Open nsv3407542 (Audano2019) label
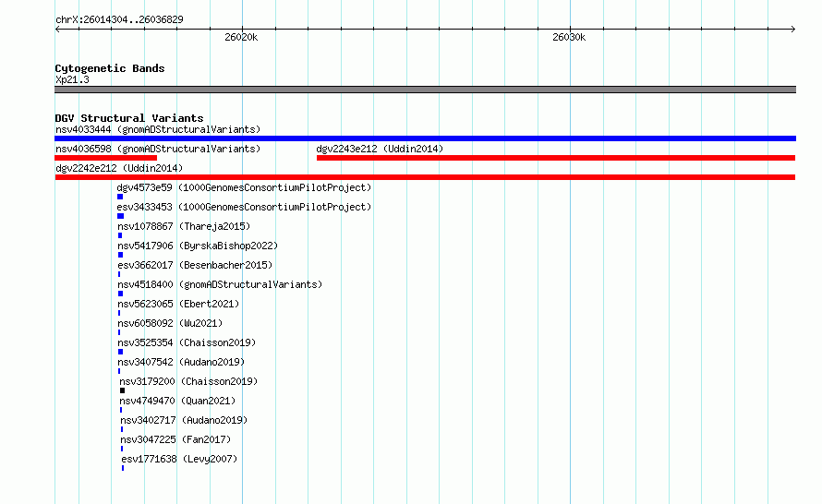 (x=181, y=362)
